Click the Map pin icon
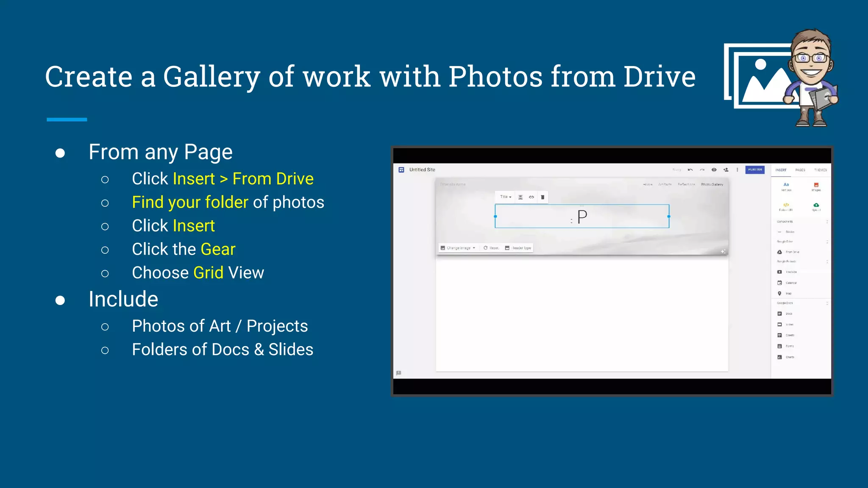The image size is (868, 488). (x=779, y=294)
